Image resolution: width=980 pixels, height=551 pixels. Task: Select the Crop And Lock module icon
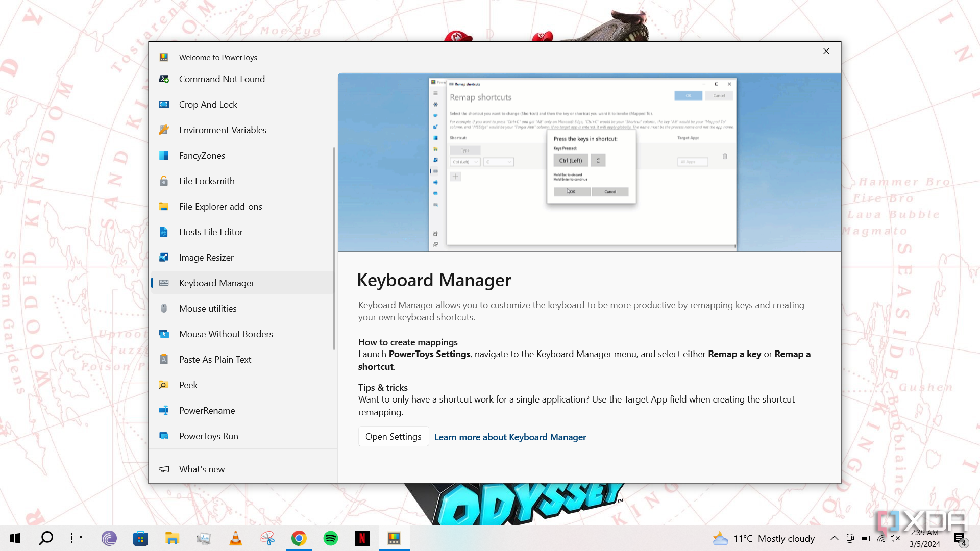(164, 105)
